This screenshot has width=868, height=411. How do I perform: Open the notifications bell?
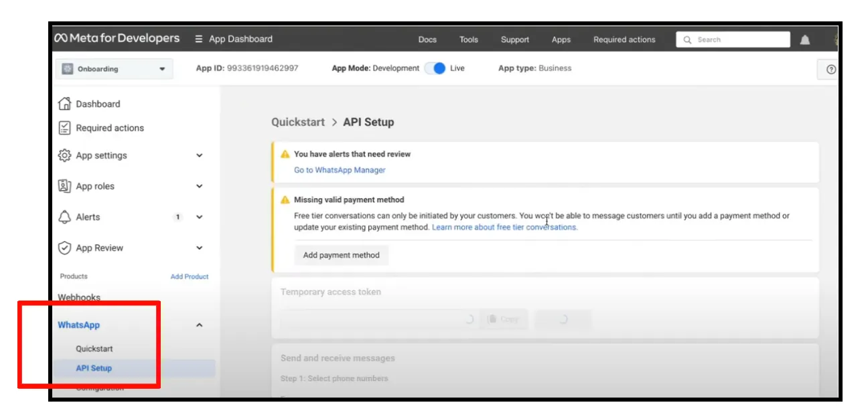tap(805, 39)
